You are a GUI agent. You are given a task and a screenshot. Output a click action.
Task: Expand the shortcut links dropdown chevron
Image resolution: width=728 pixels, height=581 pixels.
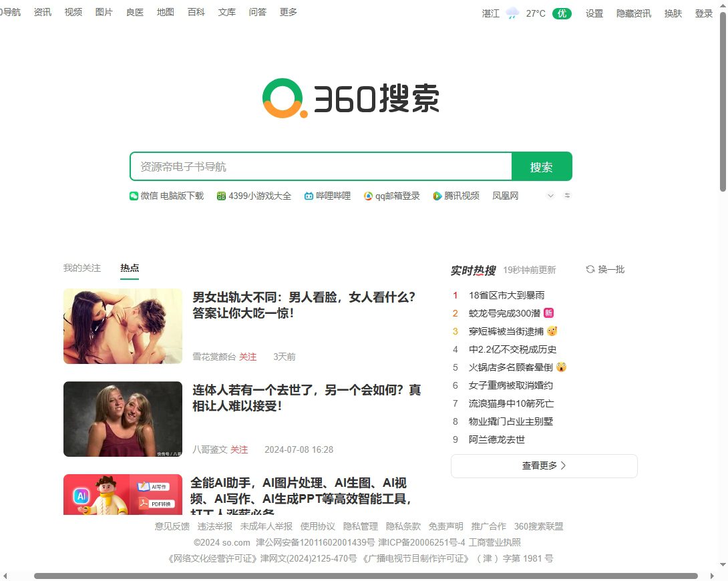[550, 196]
